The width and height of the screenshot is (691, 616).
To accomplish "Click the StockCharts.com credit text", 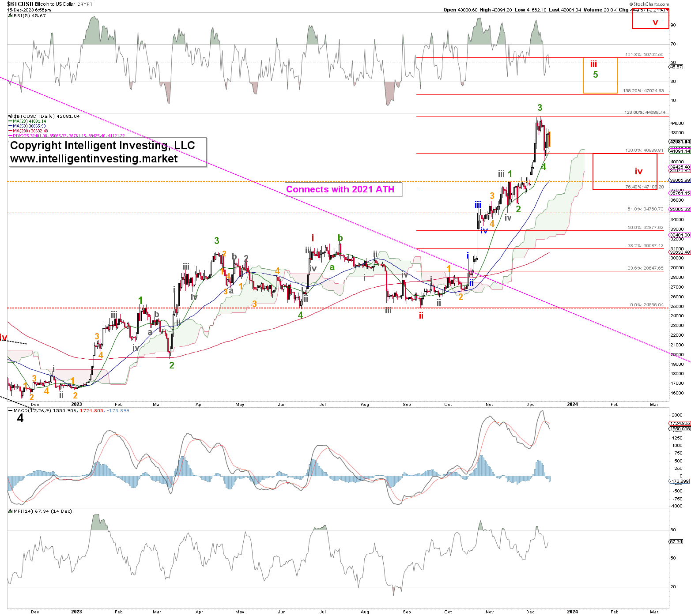I will pyautogui.click(x=649, y=4).
